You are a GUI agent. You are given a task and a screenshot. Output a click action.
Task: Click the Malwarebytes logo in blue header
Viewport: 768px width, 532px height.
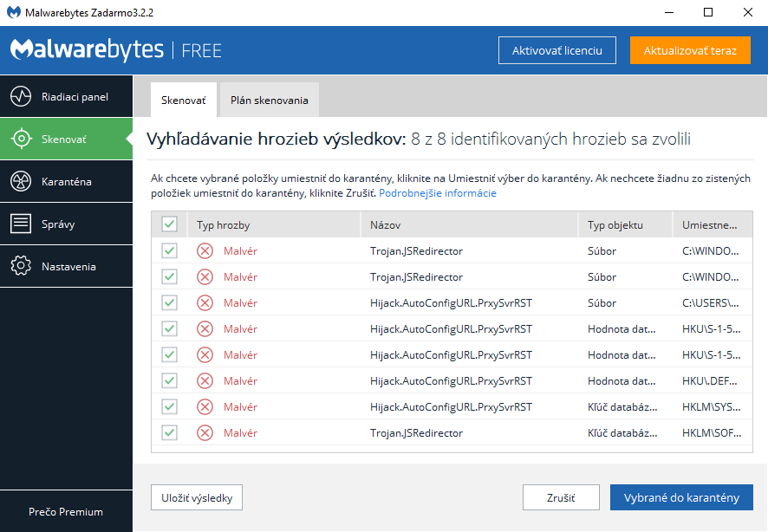[87, 49]
